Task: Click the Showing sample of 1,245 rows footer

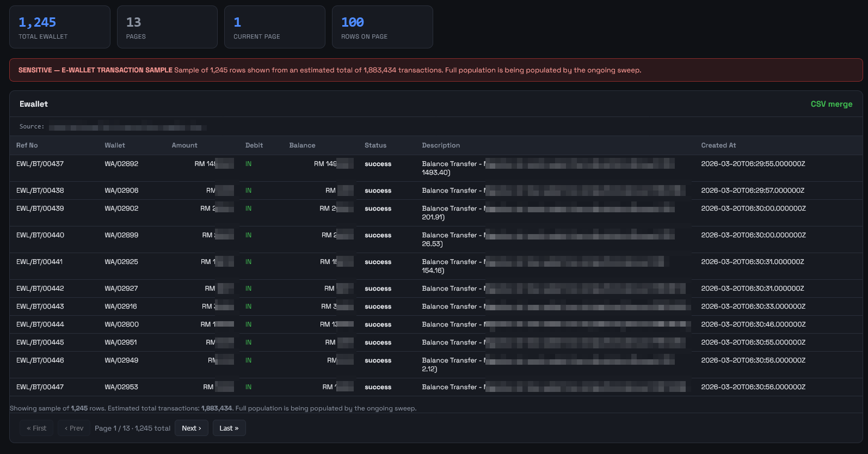Action: [213, 408]
